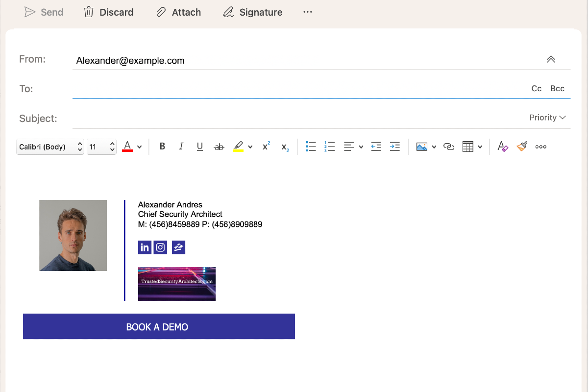Open the more options ellipsis in top toolbar
The image size is (588, 392).
[x=308, y=12]
